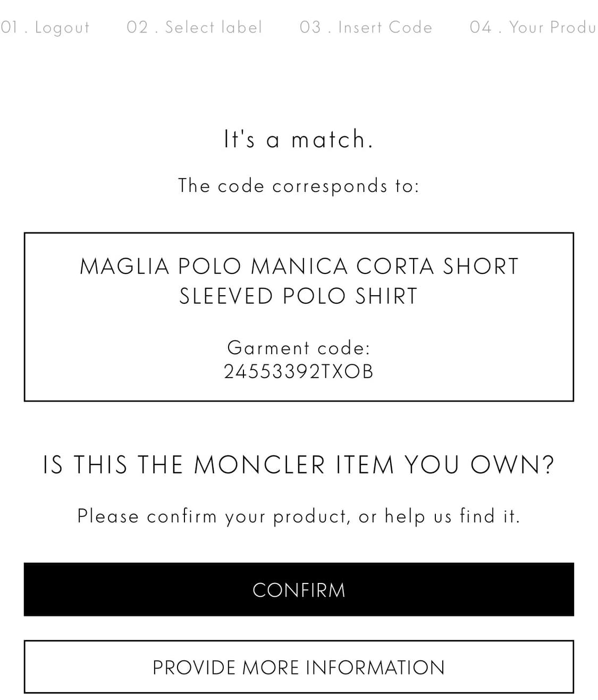Click step number 02 in breadcrumb
This screenshot has width=598, height=700.
(x=137, y=27)
